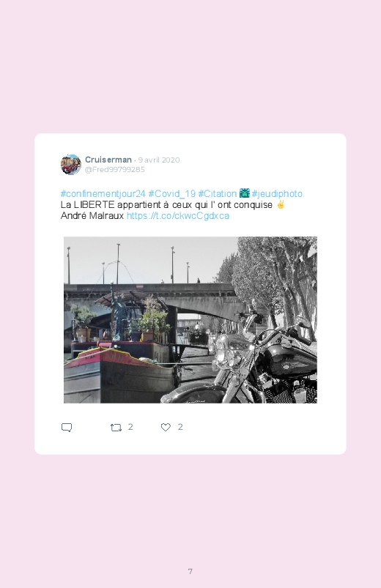Click the Cruiserman display name

coord(108,160)
